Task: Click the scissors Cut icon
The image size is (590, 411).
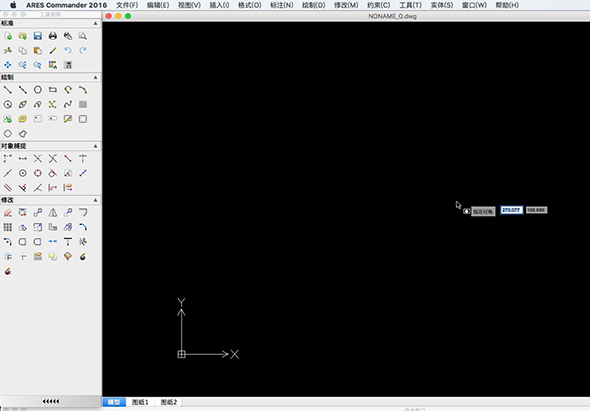Action: [x=8, y=50]
